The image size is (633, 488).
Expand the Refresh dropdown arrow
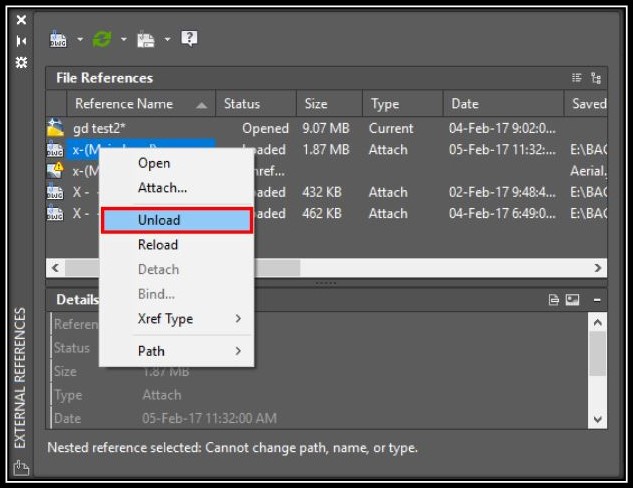[124, 39]
